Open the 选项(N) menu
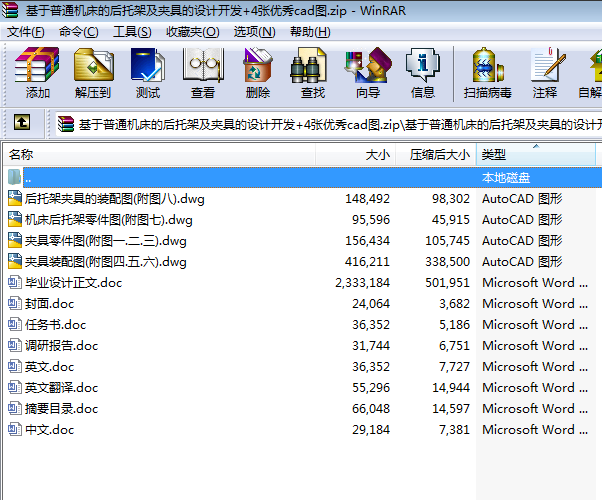Viewport: 602px width, 500px height. pyautogui.click(x=255, y=31)
